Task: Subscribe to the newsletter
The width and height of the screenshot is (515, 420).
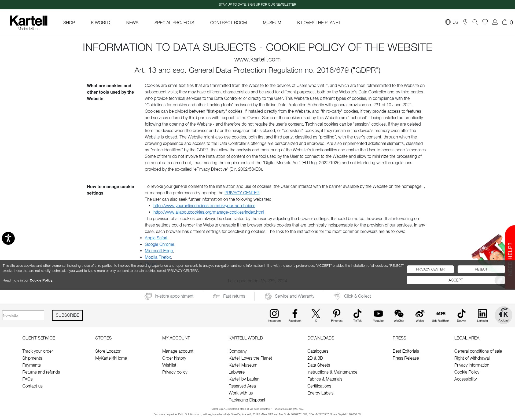Action: pyautogui.click(x=67, y=315)
